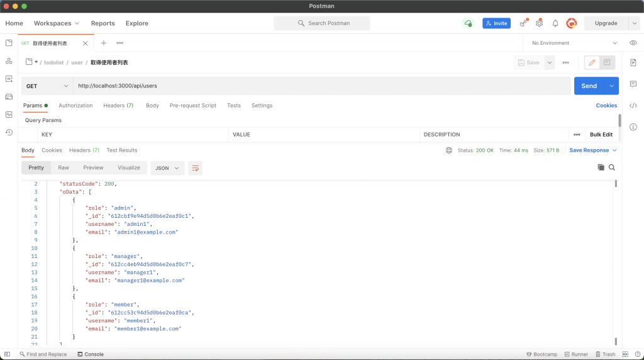
Task: Open query params column options ellipsis
Action: [x=577, y=135]
